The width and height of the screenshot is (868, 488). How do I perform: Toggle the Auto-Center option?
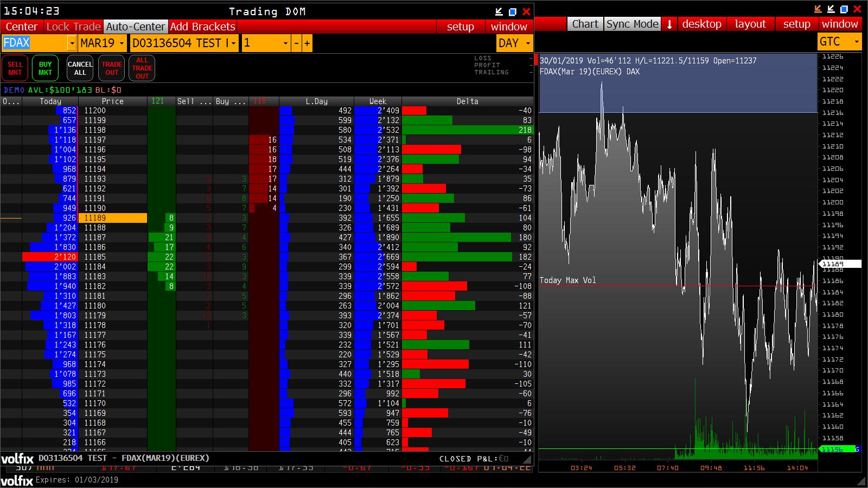[x=136, y=27]
